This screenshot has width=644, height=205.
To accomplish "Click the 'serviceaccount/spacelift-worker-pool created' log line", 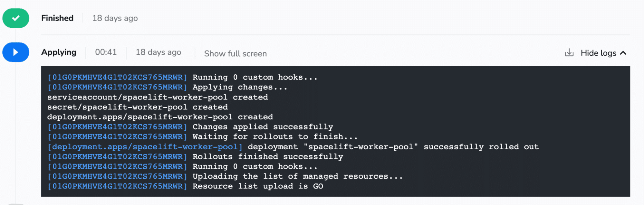I will pyautogui.click(x=158, y=97).
